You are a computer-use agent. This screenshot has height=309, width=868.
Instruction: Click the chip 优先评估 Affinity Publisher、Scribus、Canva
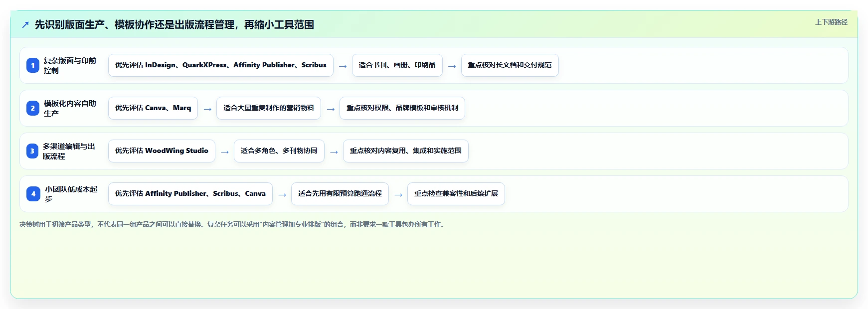190,194
